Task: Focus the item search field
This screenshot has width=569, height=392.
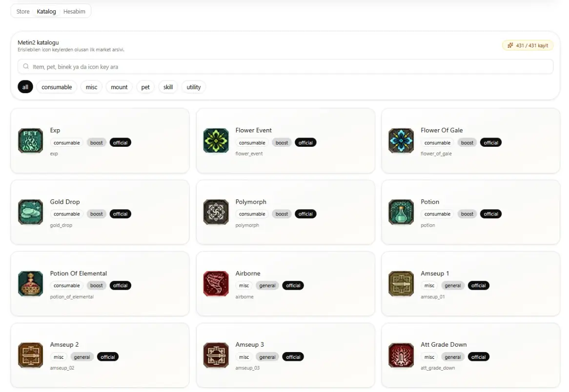Action: coord(285,67)
